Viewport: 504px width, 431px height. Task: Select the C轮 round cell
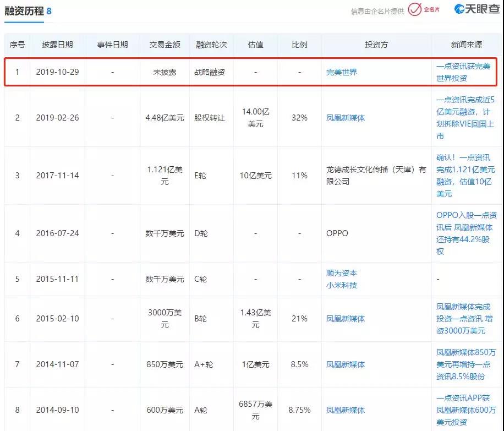201,279
